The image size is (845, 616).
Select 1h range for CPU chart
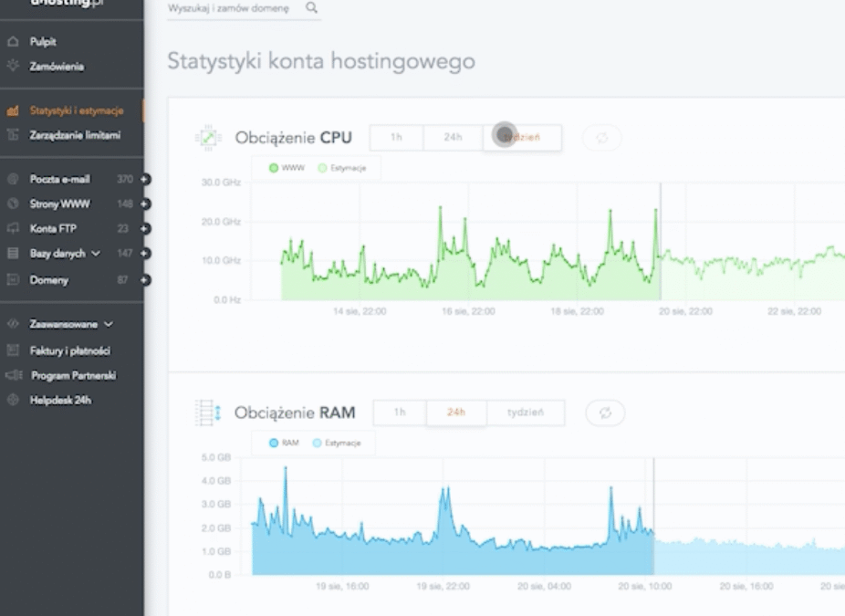click(396, 138)
